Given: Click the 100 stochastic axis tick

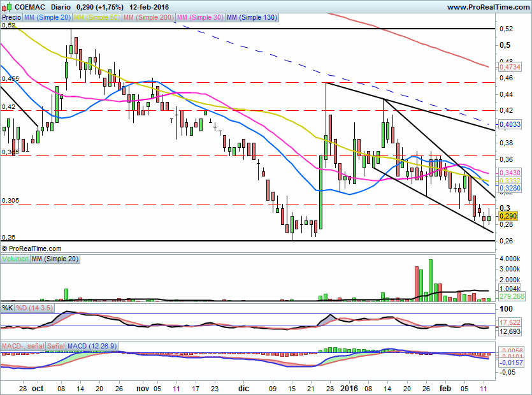Looking at the screenshot, I should pos(507,309).
